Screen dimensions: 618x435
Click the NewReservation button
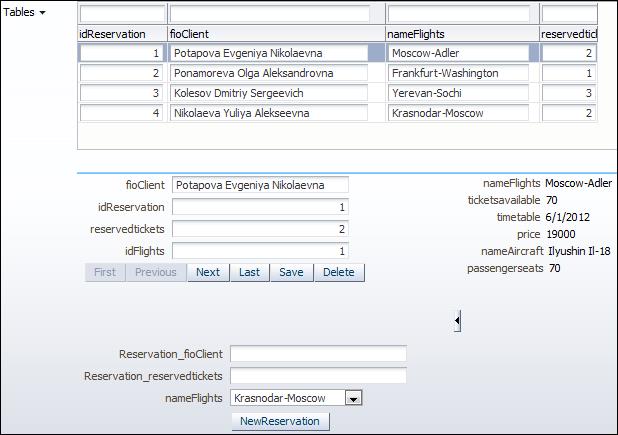280,421
